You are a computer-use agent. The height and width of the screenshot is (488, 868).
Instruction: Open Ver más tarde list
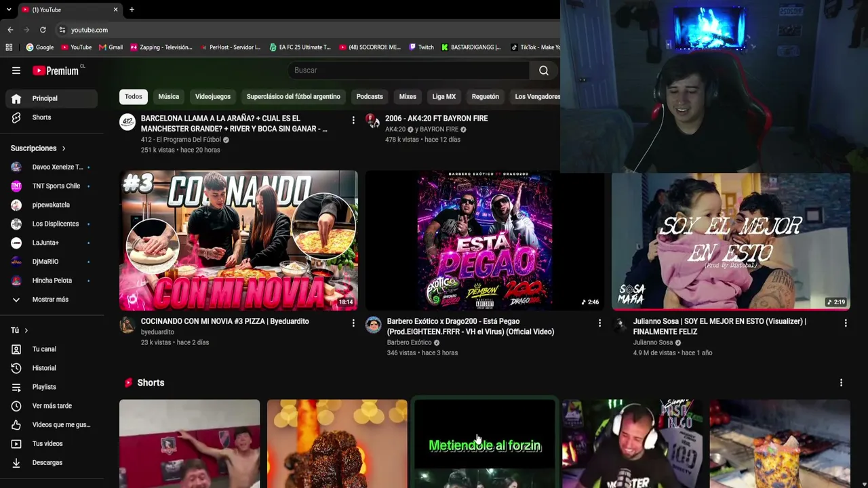(x=52, y=406)
